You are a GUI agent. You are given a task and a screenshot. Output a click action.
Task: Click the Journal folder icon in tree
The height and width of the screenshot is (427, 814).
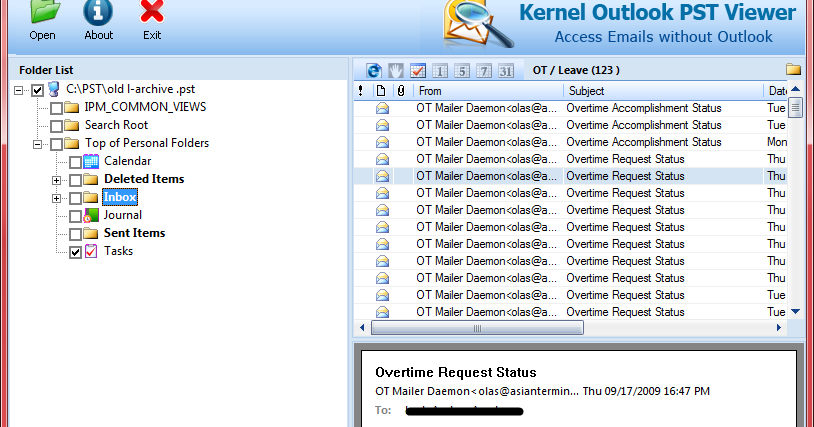91,215
